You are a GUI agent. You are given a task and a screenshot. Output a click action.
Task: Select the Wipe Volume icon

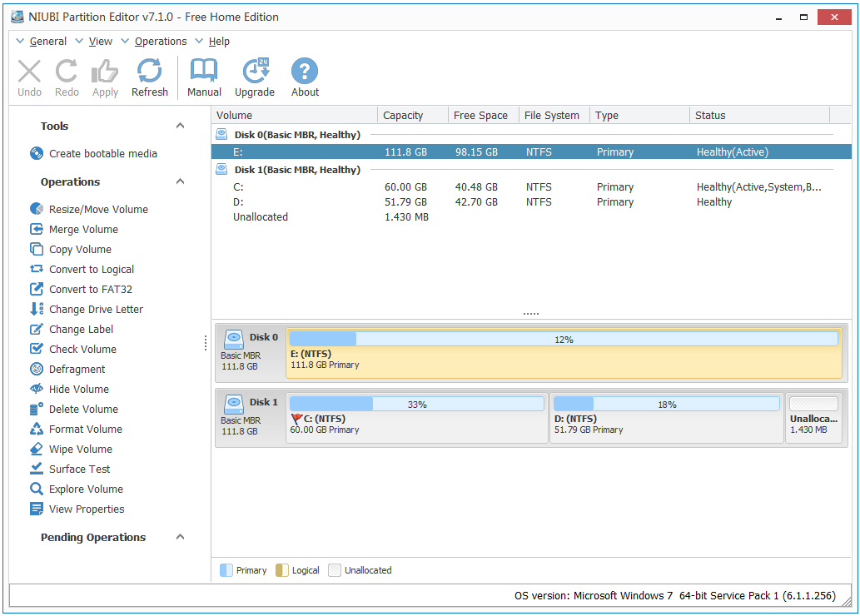(x=37, y=449)
